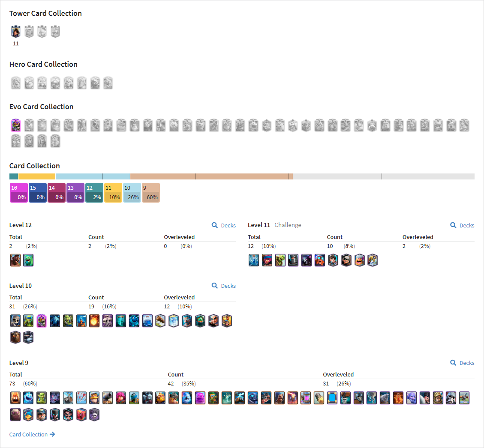The height and width of the screenshot is (448, 484).
Task: Select the Bandit card in Level 11
Action: 346,260
